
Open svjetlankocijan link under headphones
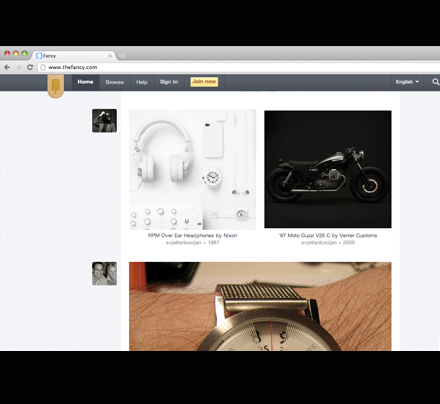click(183, 243)
